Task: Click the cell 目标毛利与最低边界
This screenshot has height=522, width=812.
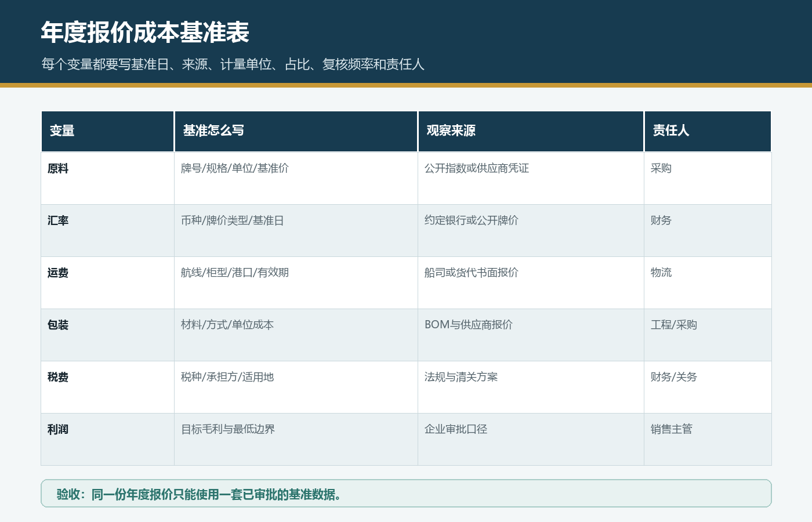Action: coord(296,439)
